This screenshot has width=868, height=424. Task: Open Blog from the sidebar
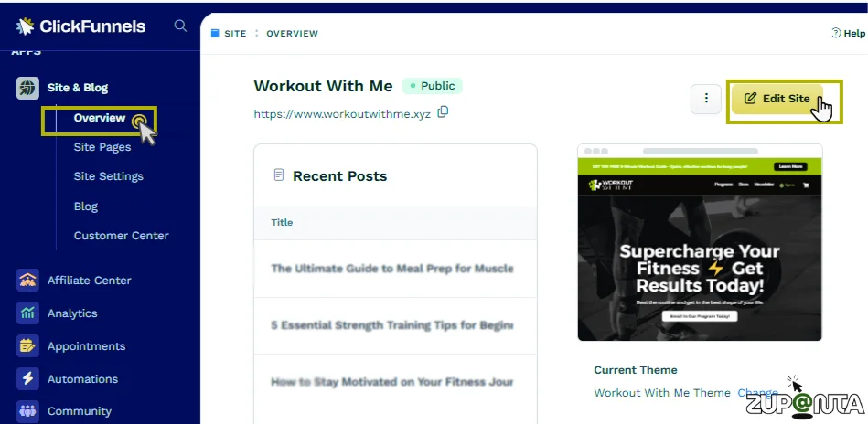(x=86, y=207)
